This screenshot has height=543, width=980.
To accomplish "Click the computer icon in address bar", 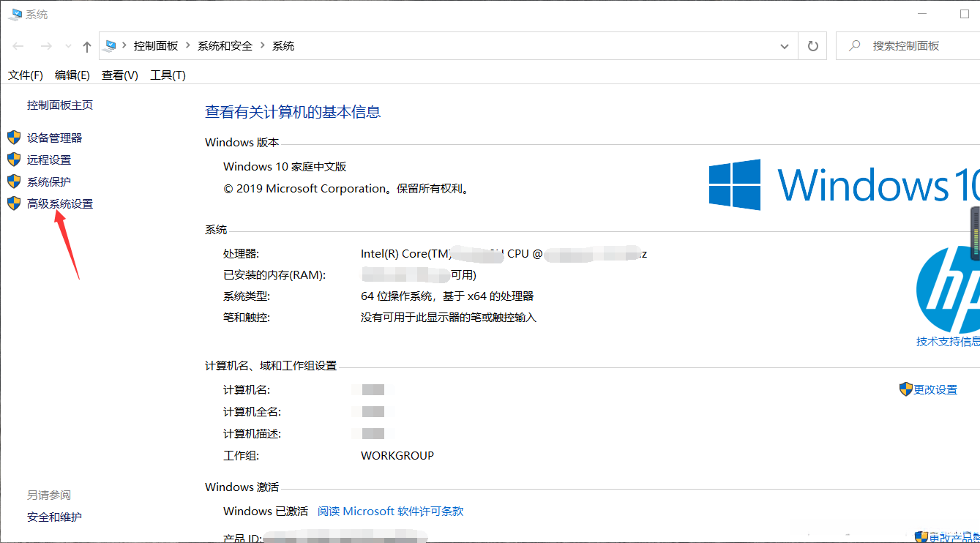I will click(111, 45).
